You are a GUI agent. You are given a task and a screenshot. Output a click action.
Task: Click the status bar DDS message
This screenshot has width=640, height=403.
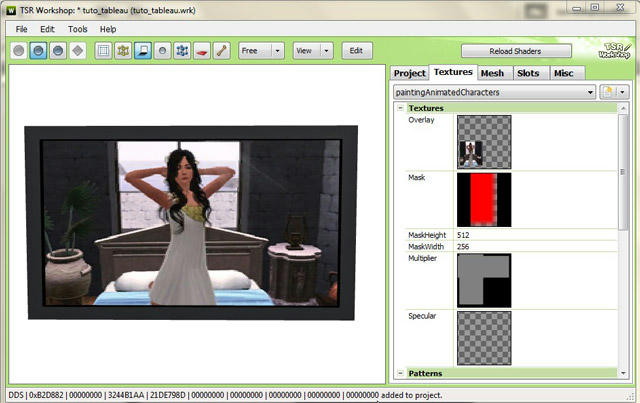tap(225, 395)
